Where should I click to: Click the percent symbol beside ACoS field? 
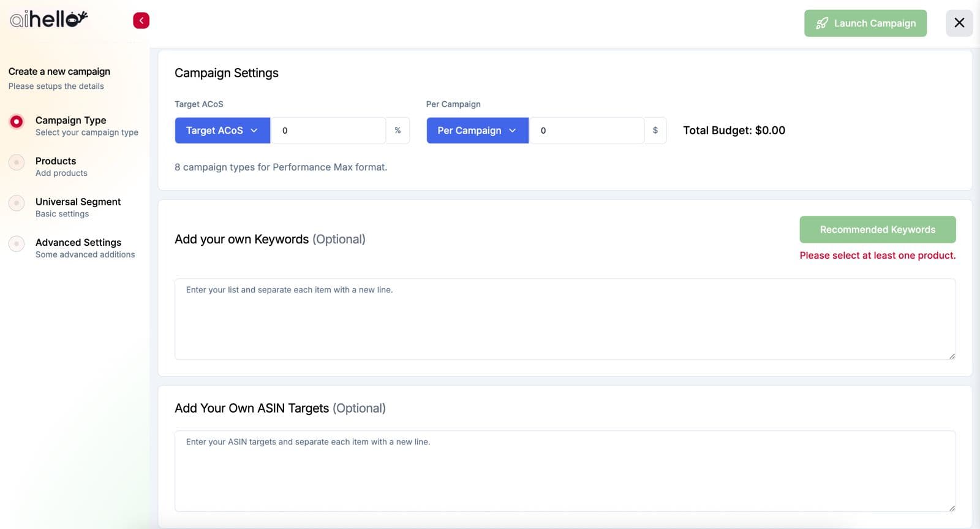(398, 131)
